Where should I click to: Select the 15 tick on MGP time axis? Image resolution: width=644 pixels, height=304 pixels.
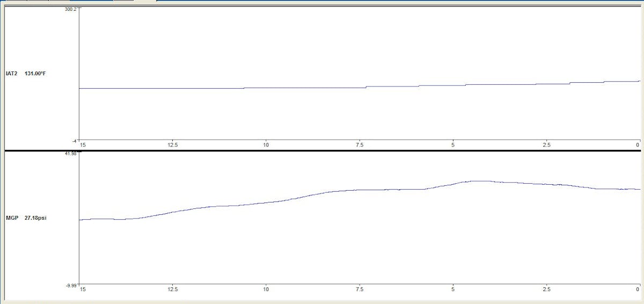click(x=82, y=290)
